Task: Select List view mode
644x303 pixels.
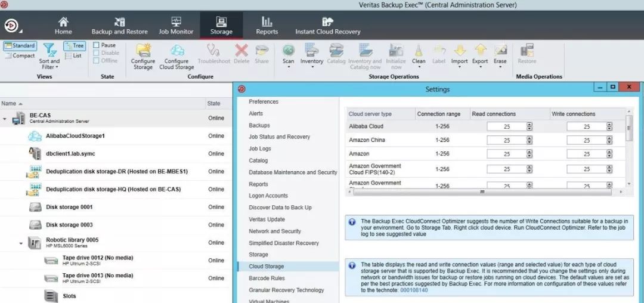Action: pos(73,55)
